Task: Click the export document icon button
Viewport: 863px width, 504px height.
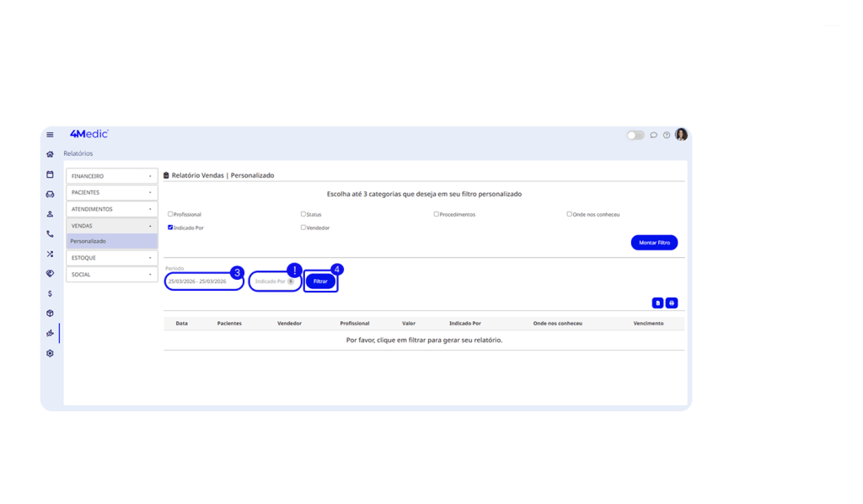Action: [657, 303]
